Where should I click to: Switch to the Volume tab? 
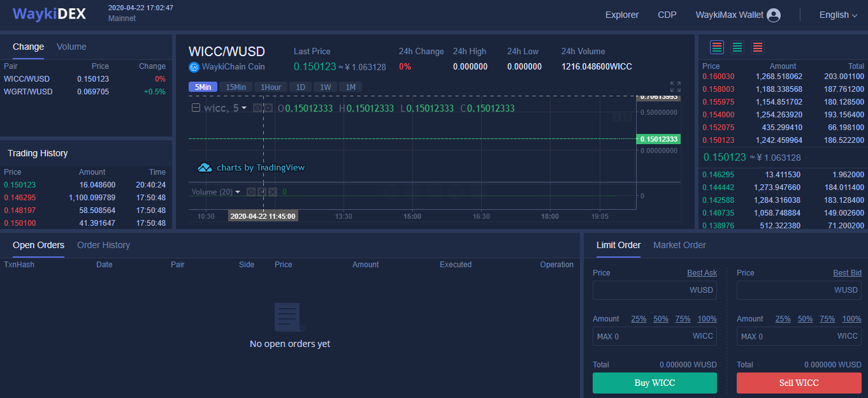[x=71, y=47]
